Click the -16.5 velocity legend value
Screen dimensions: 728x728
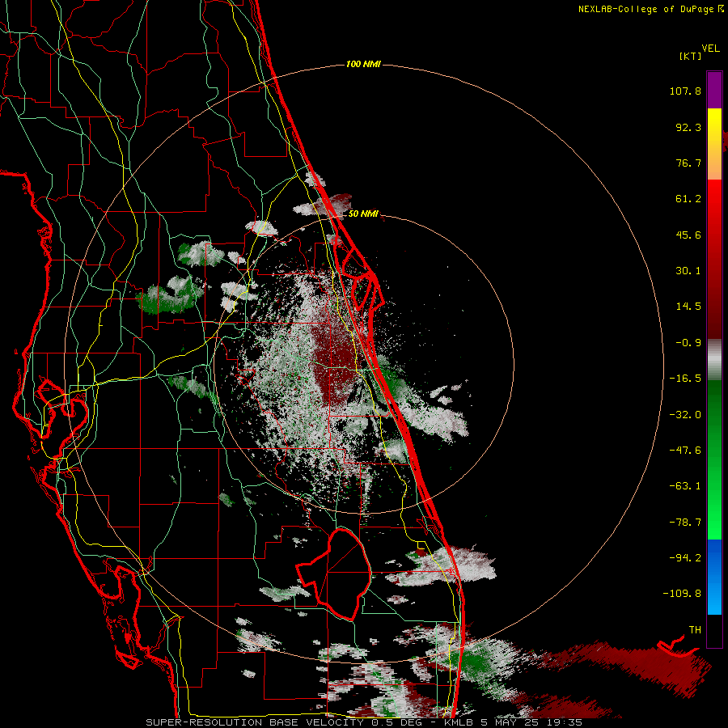point(685,379)
